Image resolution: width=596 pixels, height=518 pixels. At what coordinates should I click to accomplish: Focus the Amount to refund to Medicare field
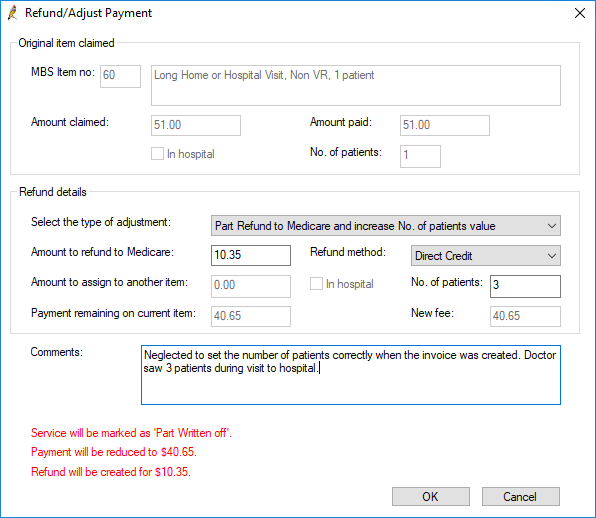[251, 255]
